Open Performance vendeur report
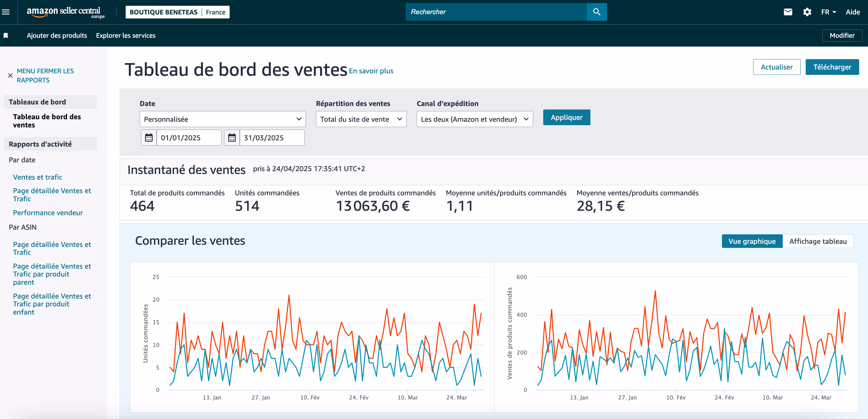 click(x=48, y=213)
